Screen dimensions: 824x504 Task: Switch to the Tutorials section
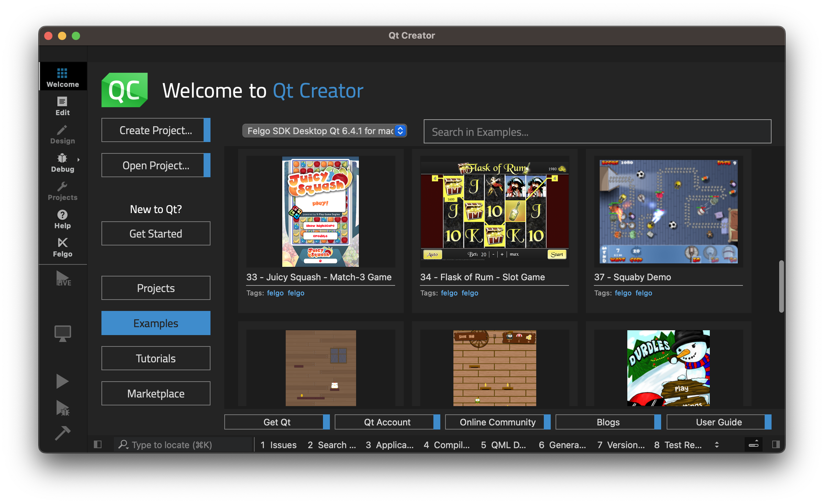[156, 358]
